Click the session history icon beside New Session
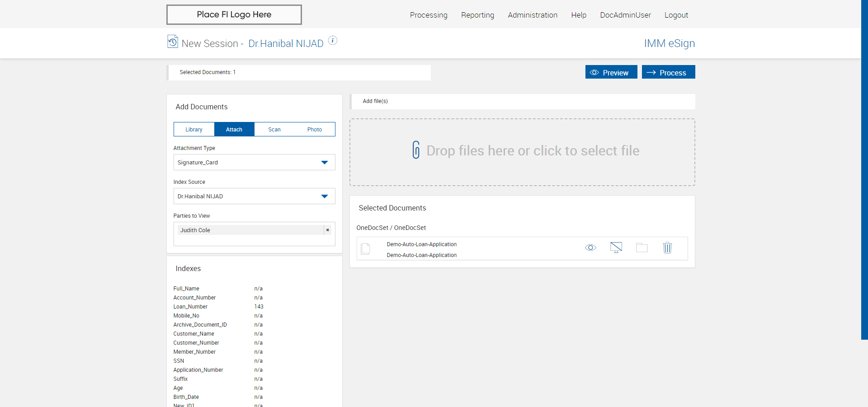The width and height of the screenshot is (868, 407). [x=172, y=42]
